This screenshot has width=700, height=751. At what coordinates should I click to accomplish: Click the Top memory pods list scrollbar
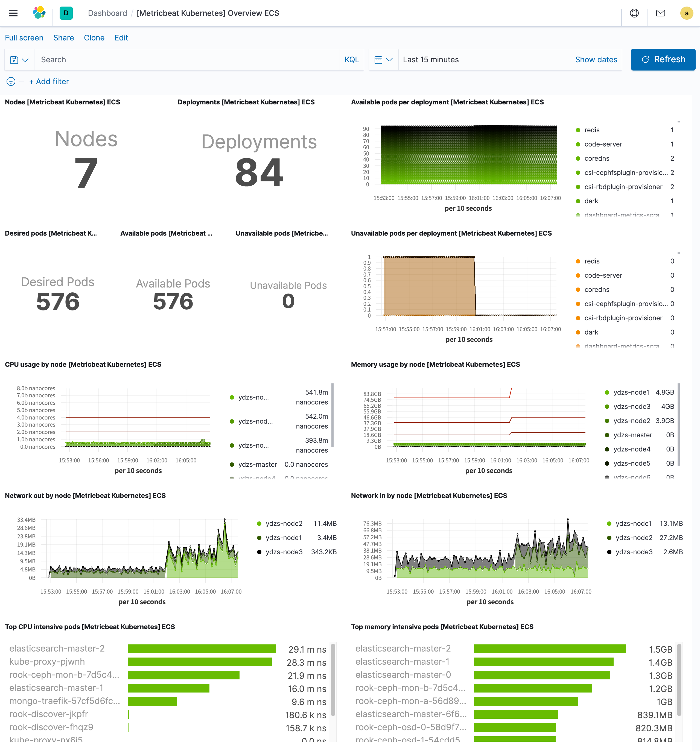pos(679,680)
